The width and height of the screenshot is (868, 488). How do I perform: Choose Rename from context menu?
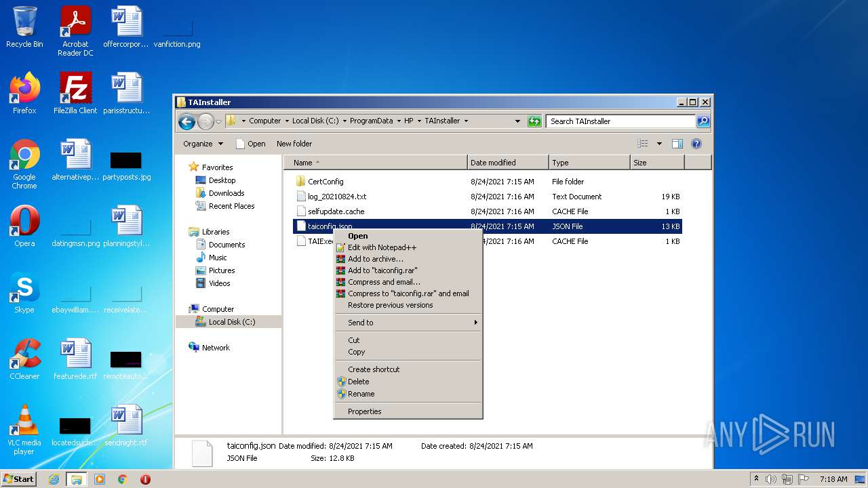[408, 394]
